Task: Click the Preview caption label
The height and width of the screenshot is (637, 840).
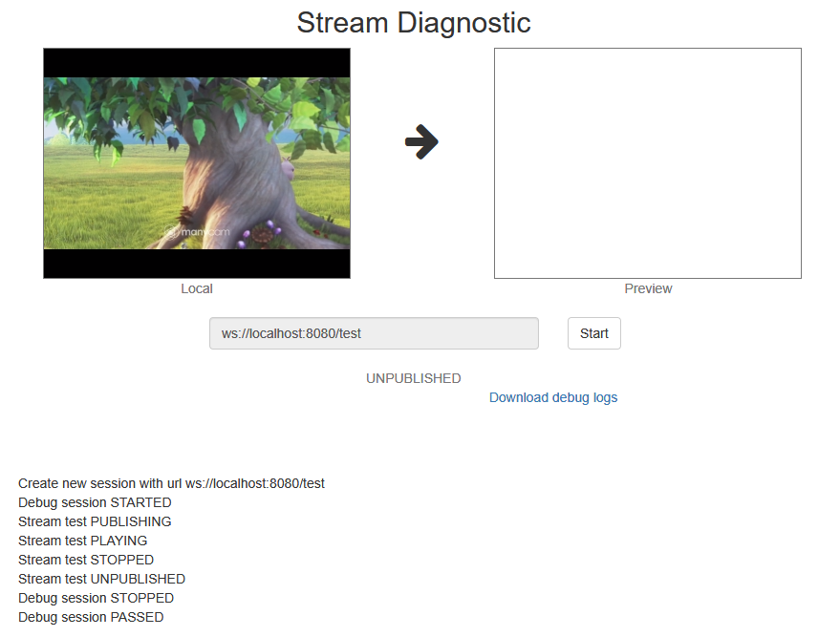Action: 648,288
